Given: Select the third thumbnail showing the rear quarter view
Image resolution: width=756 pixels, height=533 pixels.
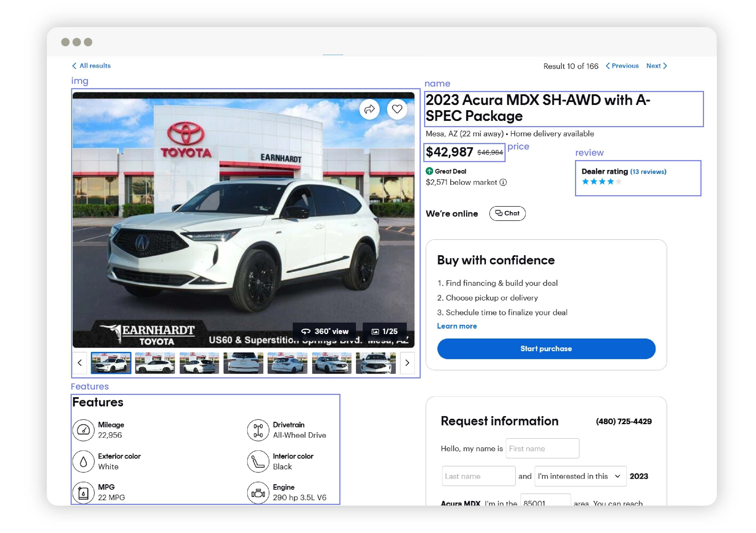Looking at the screenshot, I should coord(199,363).
